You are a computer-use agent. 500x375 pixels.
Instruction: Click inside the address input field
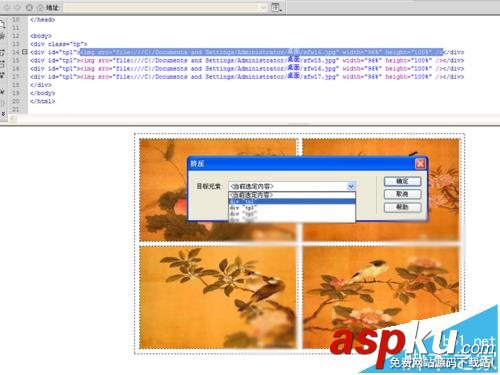(x=162, y=7)
